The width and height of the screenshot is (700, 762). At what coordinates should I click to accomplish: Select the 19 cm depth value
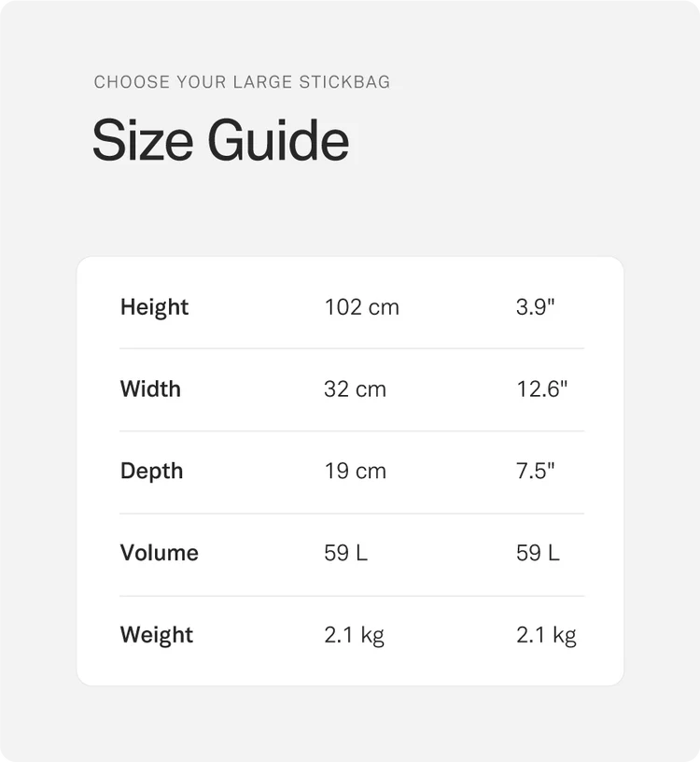coord(355,472)
